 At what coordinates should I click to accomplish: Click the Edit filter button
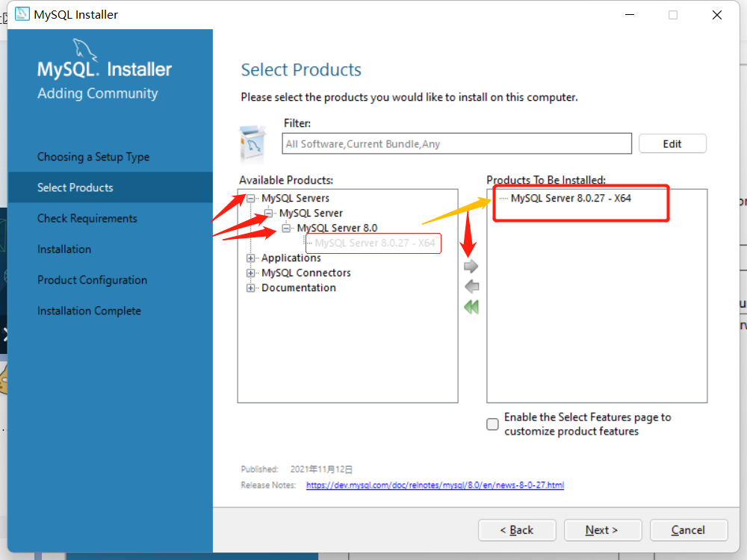click(x=672, y=144)
